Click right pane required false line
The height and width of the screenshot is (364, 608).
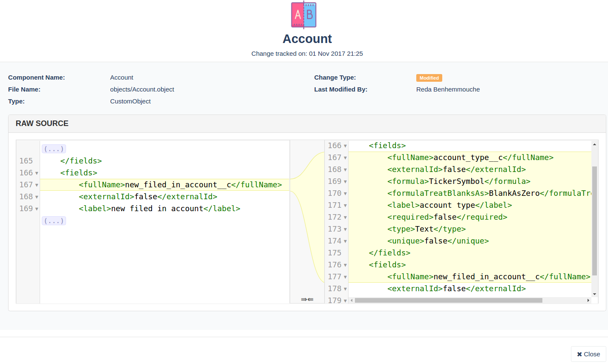[447, 217]
